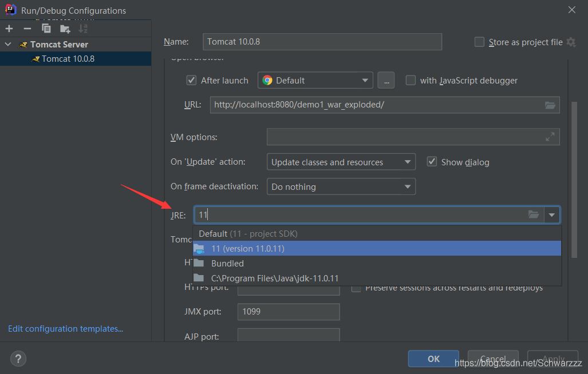This screenshot has width=588, height=374.
Task: Open On frame deactivation dropdown
Action: click(x=341, y=186)
